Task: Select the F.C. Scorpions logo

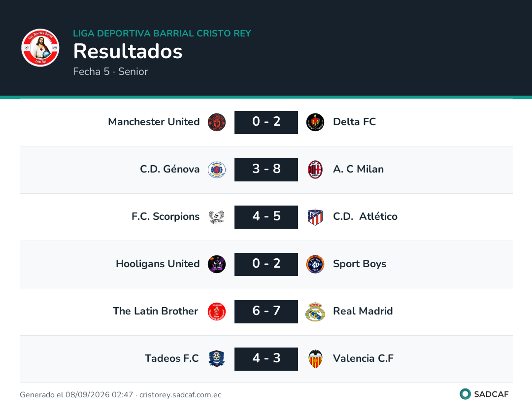Action: (216, 217)
